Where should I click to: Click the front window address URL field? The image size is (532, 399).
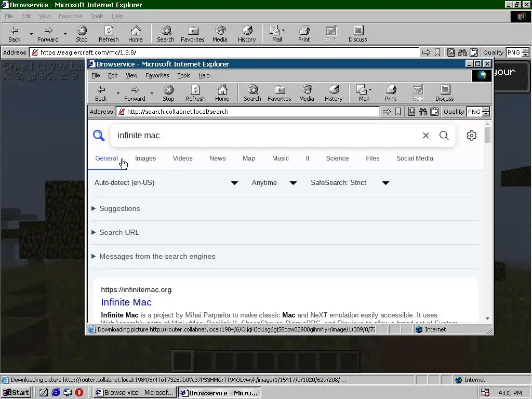pos(248,112)
